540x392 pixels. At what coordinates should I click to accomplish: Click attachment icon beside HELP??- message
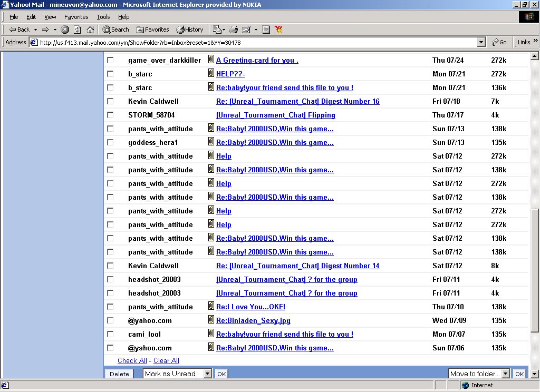(211, 73)
